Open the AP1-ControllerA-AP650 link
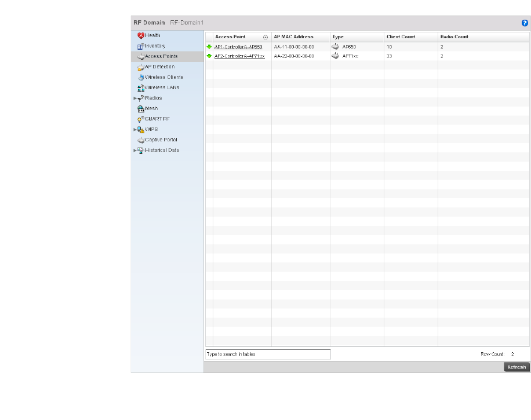The image size is (531, 420). tap(238, 47)
